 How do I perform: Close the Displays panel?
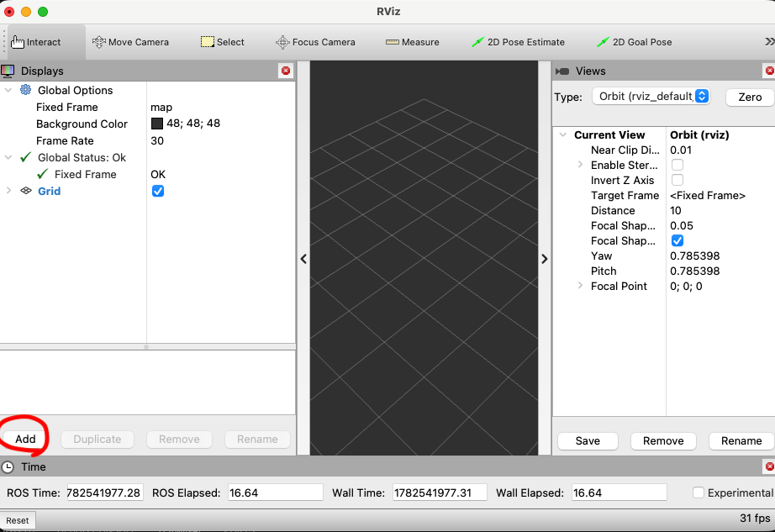[x=286, y=71]
